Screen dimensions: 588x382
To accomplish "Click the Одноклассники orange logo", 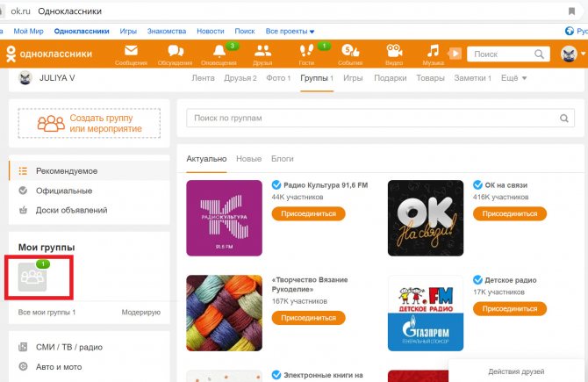I will coord(49,54).
